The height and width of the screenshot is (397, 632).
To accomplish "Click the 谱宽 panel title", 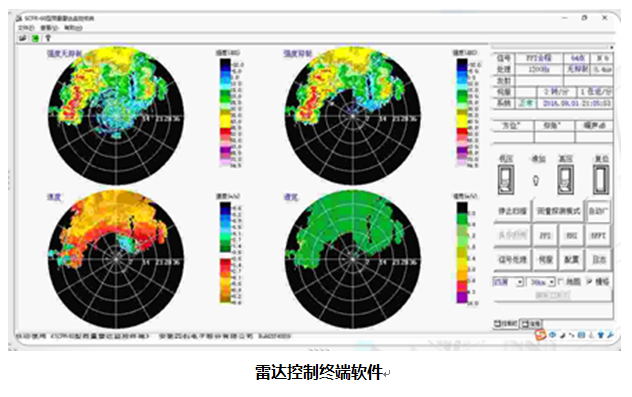I will coord(291,197).
